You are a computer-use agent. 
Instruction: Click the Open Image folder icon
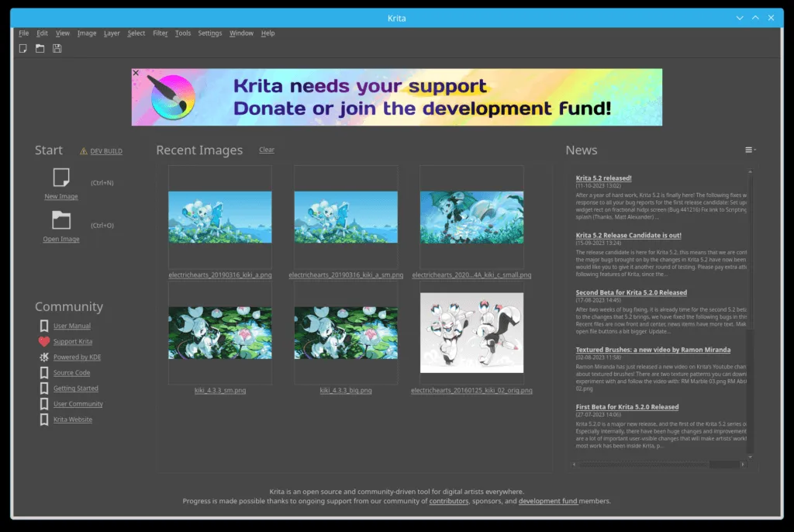(61, 220)
